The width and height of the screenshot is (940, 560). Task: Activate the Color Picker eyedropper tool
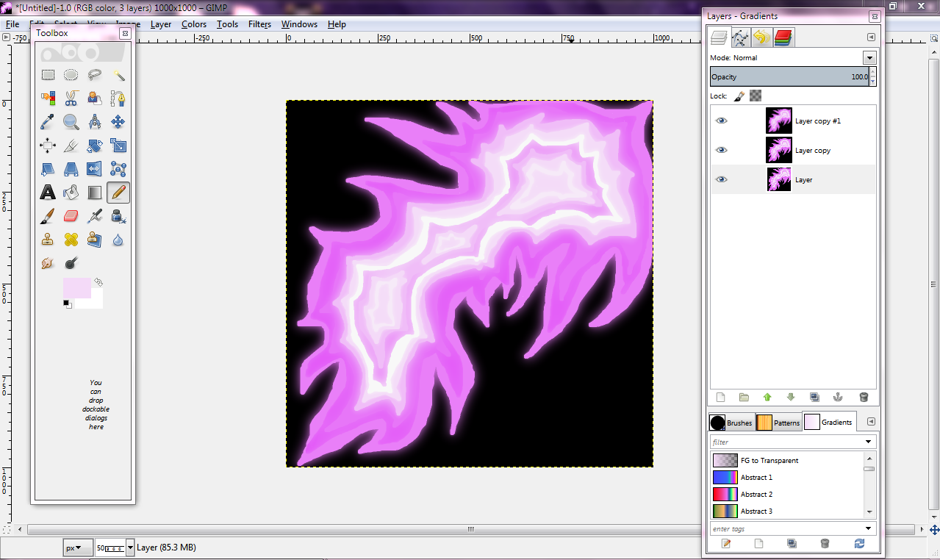[x=48, y=121]
